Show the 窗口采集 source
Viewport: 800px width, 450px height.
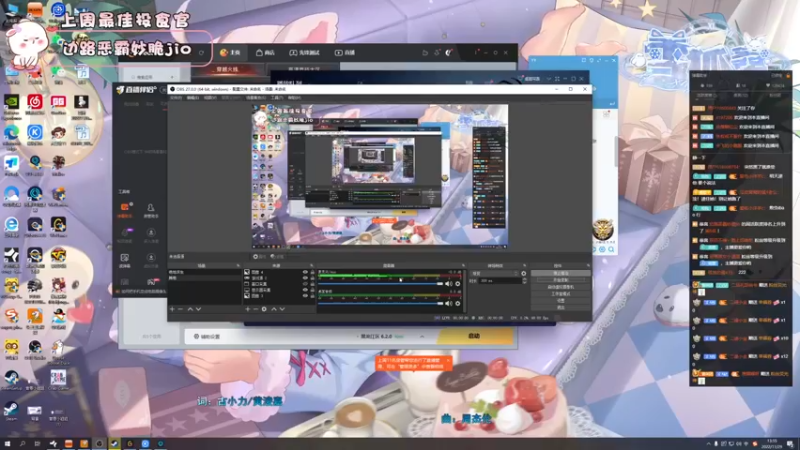(305, 284)
